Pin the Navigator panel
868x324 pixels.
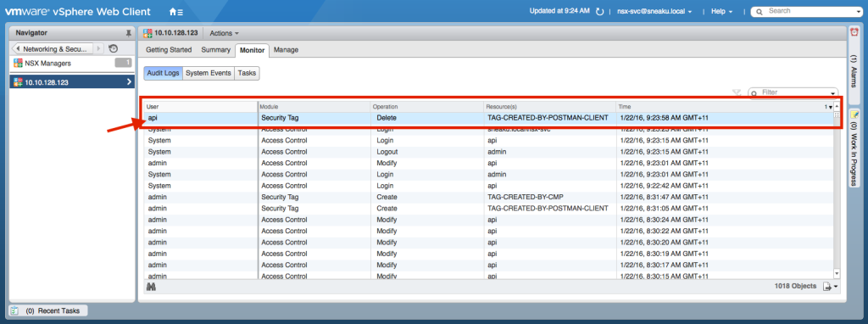[129, 33]
